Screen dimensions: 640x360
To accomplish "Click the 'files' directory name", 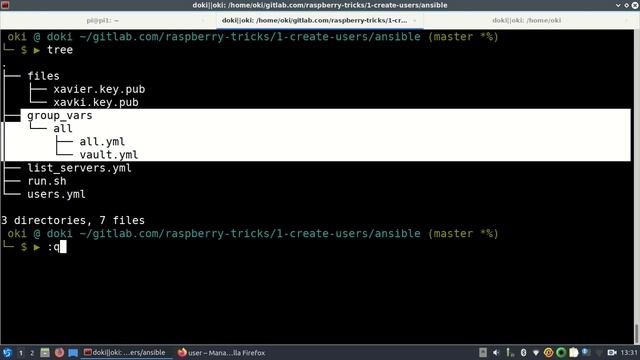I will (x=43, y=76).
